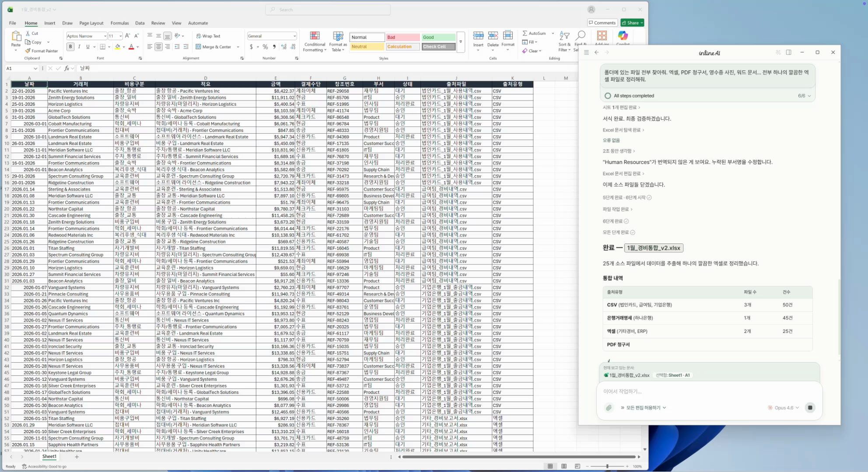
Task: Switch to the Page Layout tab
Action: coord(91,23)
